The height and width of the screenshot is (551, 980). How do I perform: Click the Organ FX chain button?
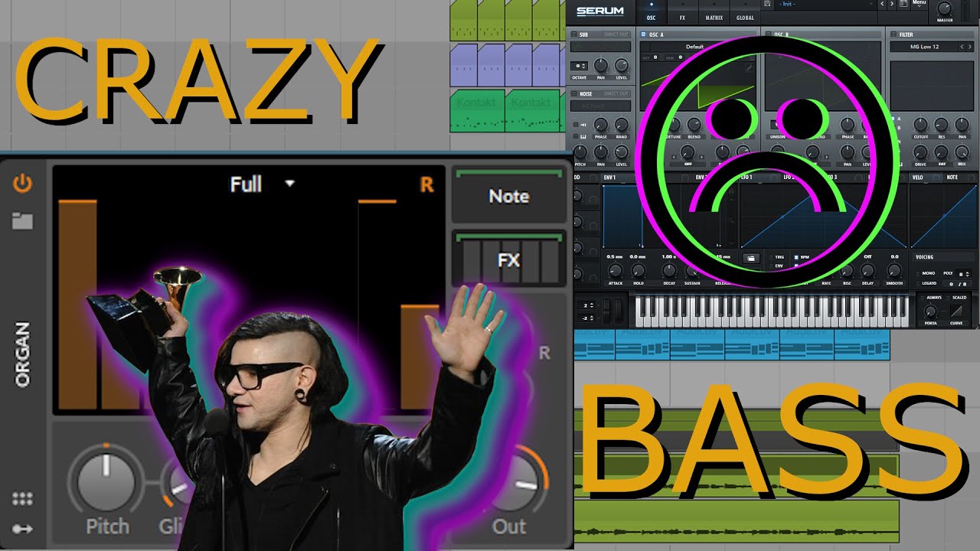[x=509, y=260]
